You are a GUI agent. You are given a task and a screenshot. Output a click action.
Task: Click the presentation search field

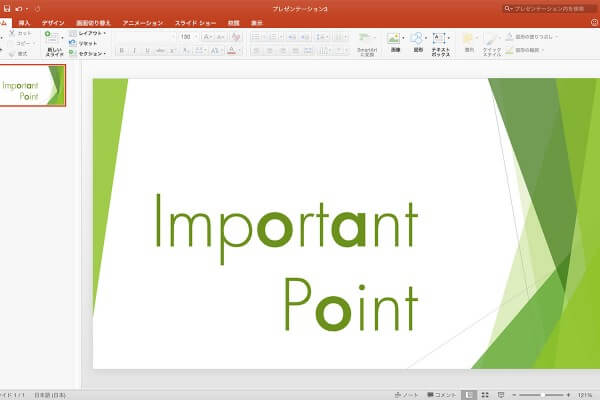click(x=549, y=8)
